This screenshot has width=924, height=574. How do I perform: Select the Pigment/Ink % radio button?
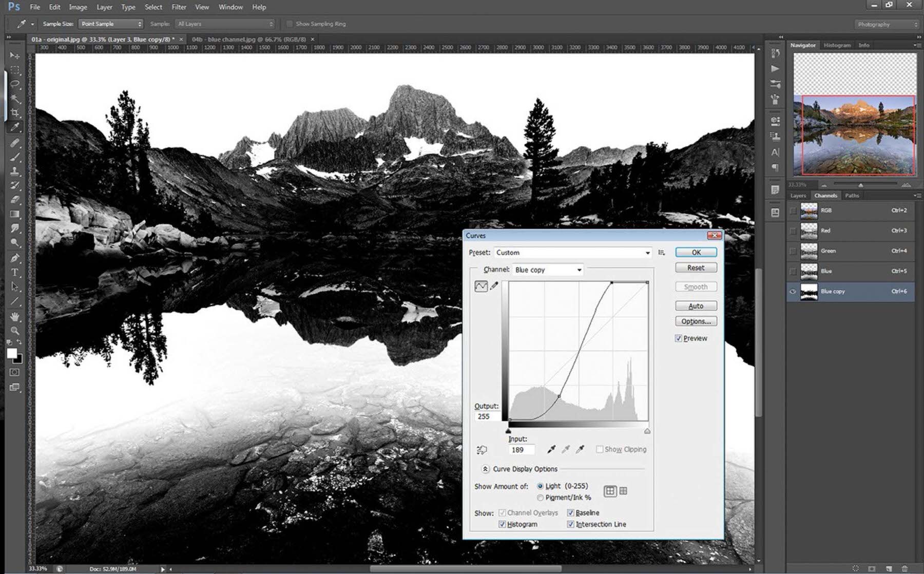point(540,498)
